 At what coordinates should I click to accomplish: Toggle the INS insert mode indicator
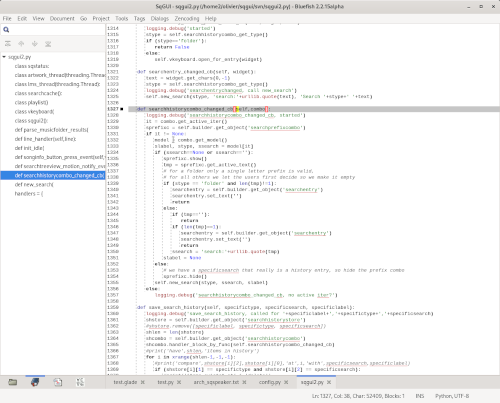tap(420, 396)
